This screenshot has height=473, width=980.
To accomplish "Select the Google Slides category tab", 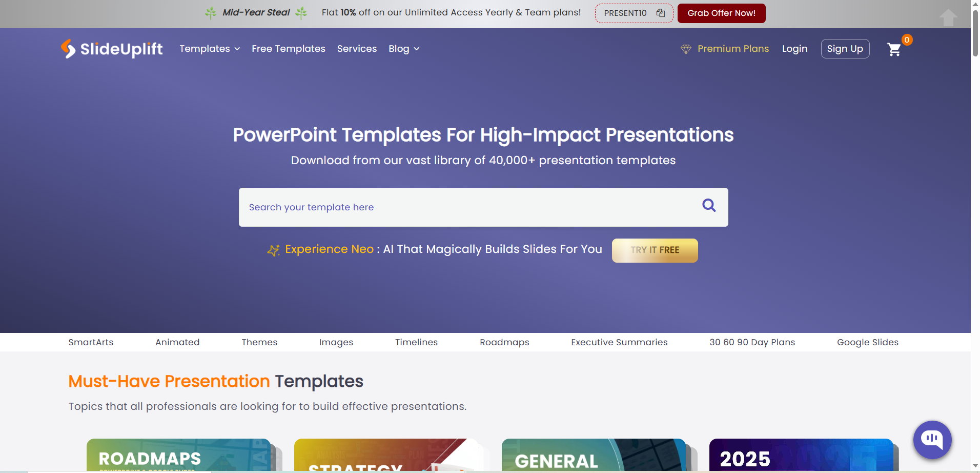I will [868, 342].
